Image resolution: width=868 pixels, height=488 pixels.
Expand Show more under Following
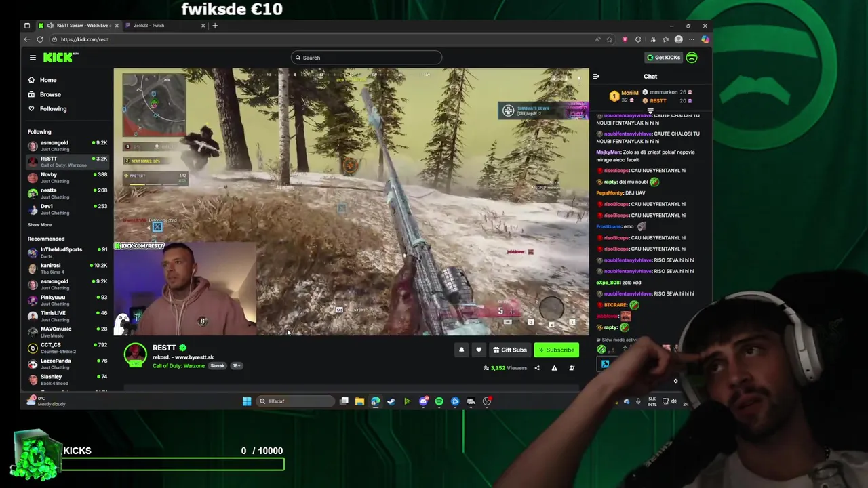pos(39,224)
